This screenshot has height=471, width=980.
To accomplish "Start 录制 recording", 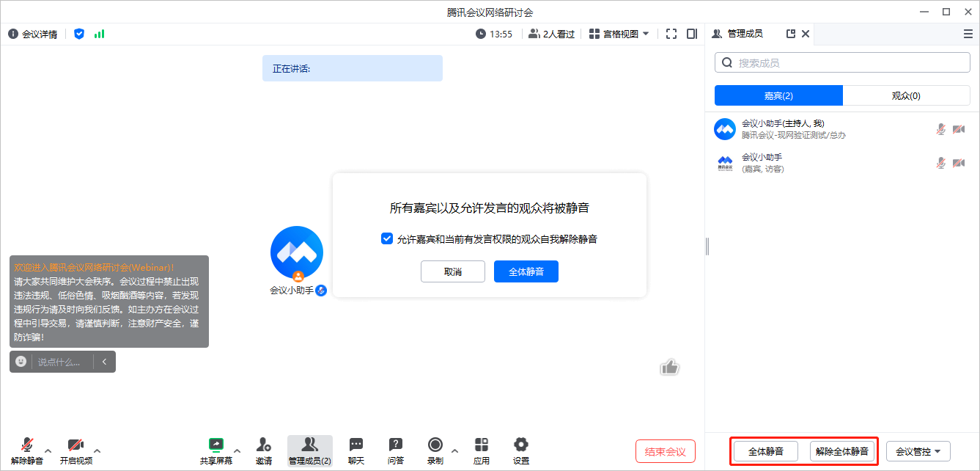I will (x=435, y=451).
